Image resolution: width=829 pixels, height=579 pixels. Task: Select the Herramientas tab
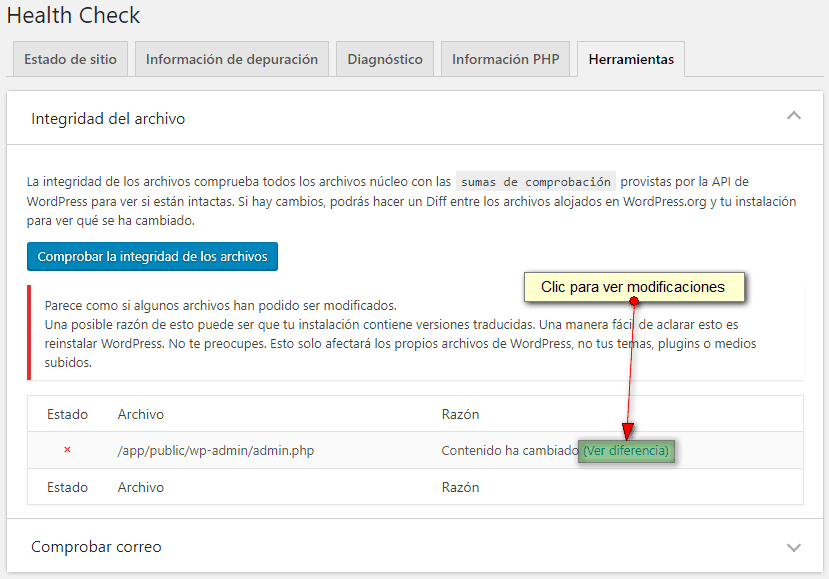coord(631,59)
